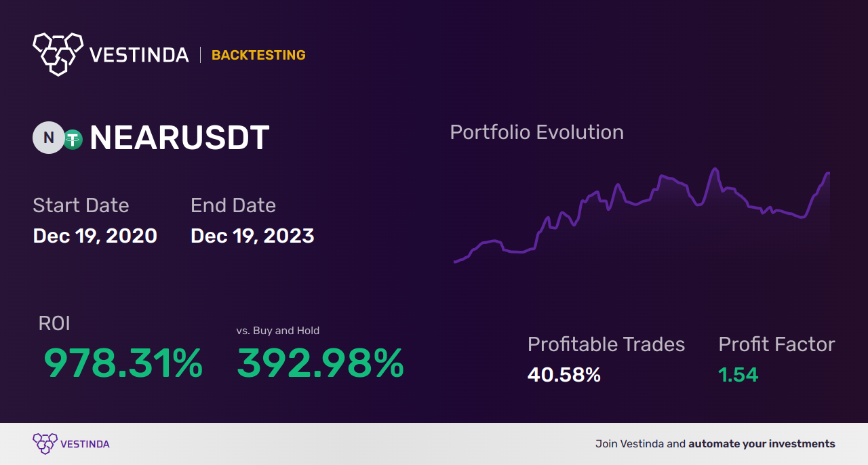The height and width of the screenshot is (465, 868).
Task: Click the green Tether USDT icon
Action: pyautogui.click(x=73, y=140)
